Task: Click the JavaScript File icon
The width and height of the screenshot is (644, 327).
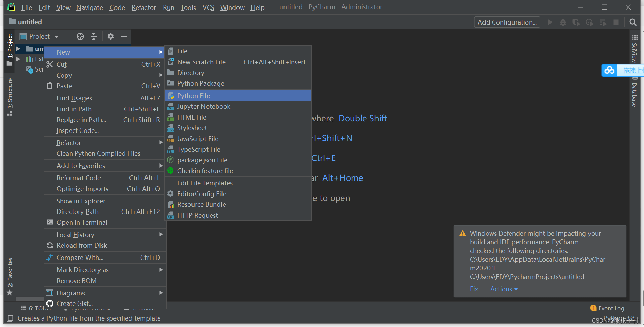Action: 171,139
